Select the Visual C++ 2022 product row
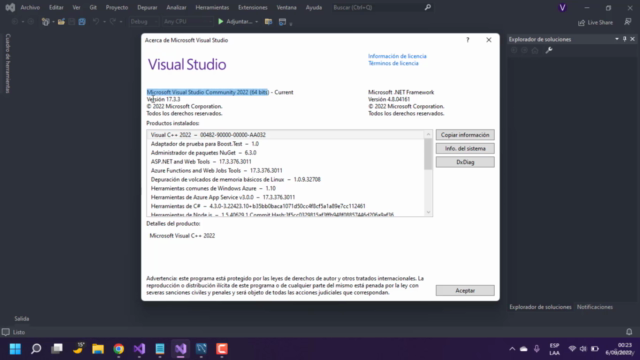Screen dimensions: 640x360 (286, 135)
